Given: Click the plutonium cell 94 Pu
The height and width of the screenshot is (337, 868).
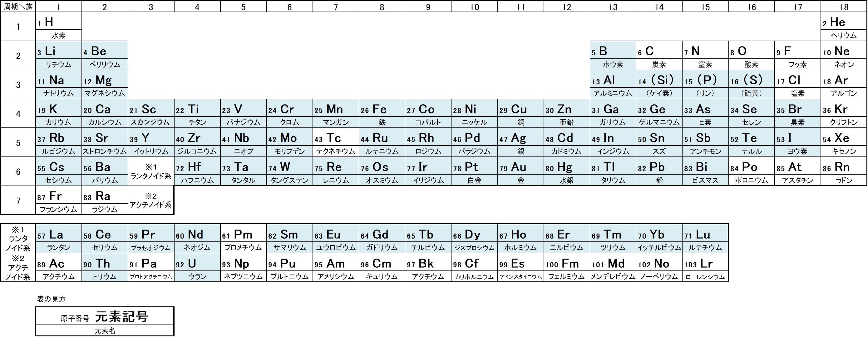Looking at the screenshot, I should click(289, 268).
